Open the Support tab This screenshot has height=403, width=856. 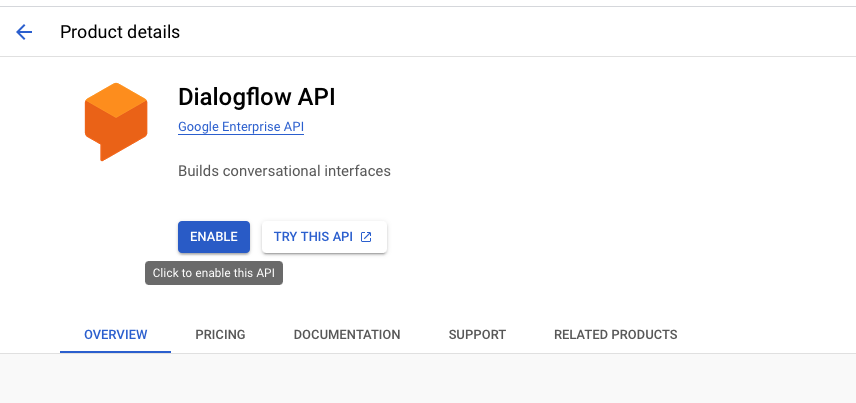(477, 334)
